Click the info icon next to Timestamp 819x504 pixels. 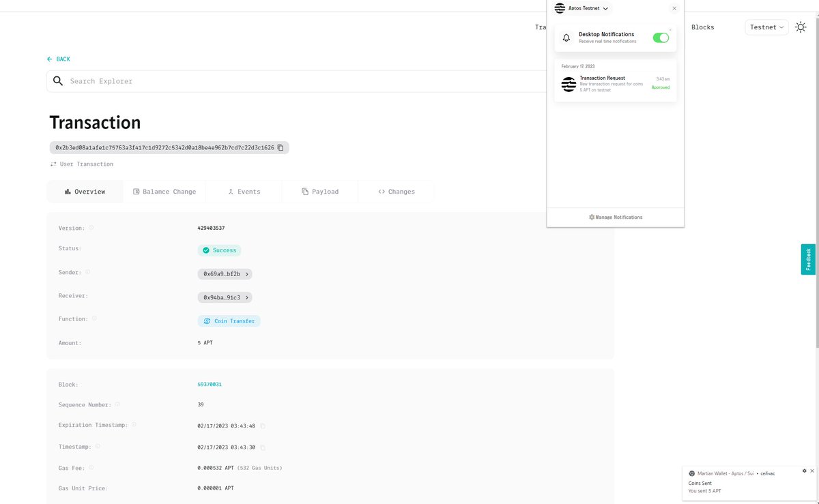(x=98, y=447)
